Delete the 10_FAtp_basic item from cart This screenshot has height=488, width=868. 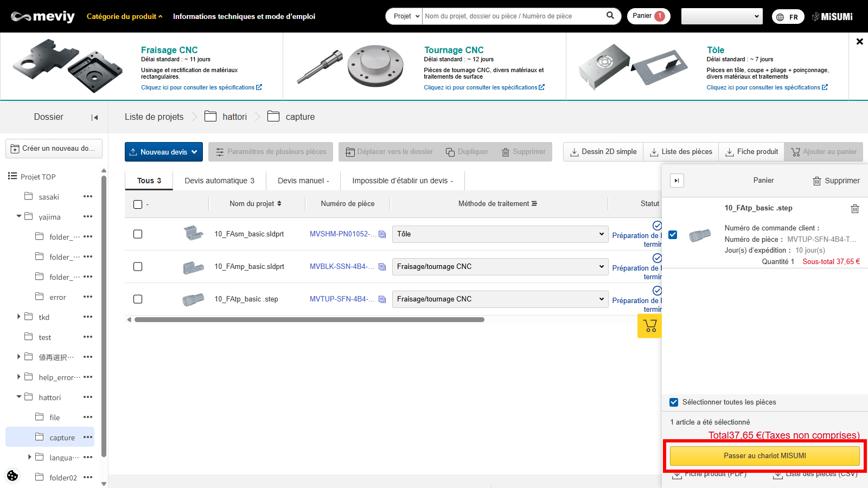(x=854, y=209)
